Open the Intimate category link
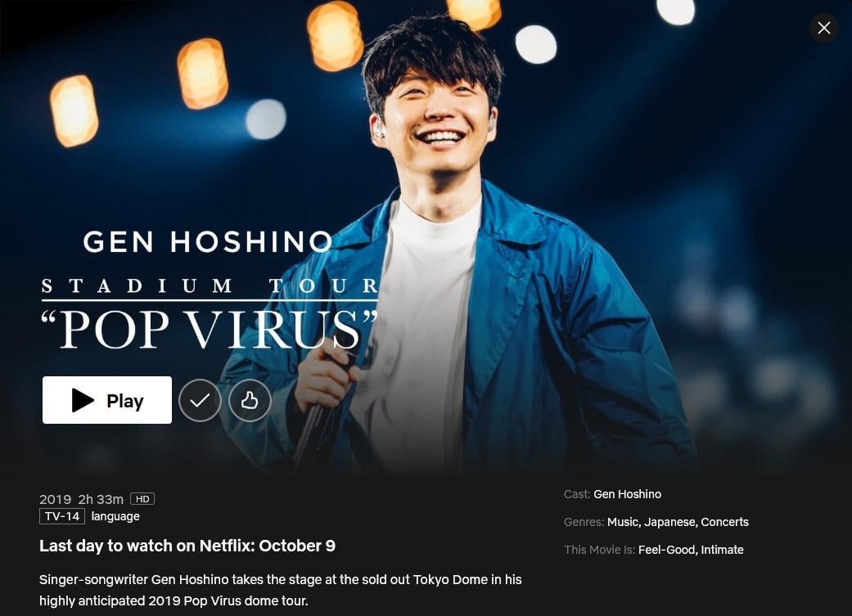The height and width of the screenshot is (616, 852). [x=722, y=550]
